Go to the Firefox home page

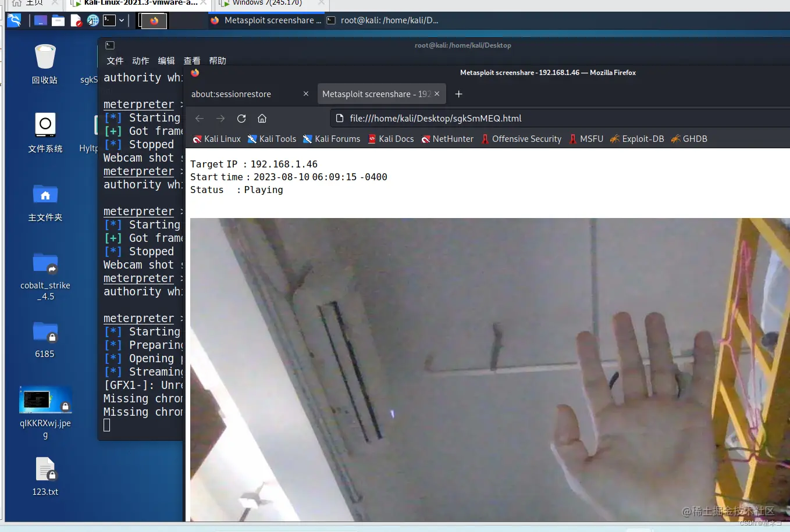(262, 119)
